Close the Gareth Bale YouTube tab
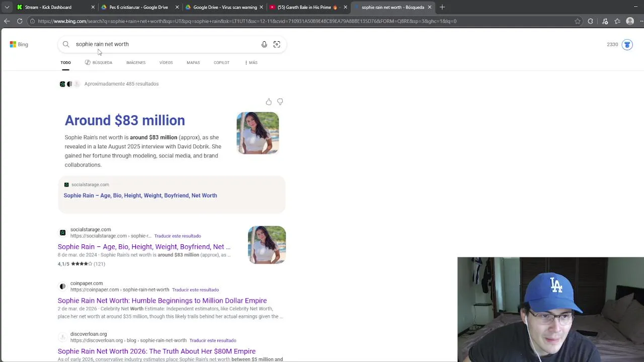644x362 pixels. [345, 7]
